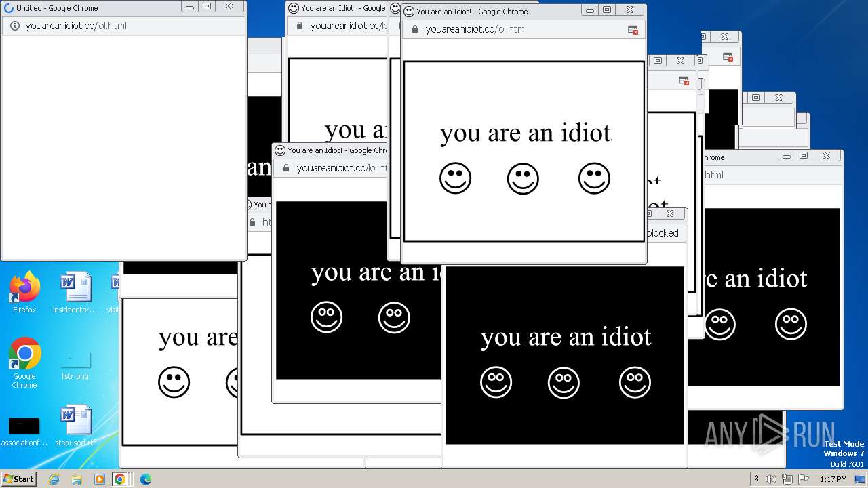
Task: Click the smiley in the bottom-left white popup
Action: pyautogui.click(x=174, y=382)
